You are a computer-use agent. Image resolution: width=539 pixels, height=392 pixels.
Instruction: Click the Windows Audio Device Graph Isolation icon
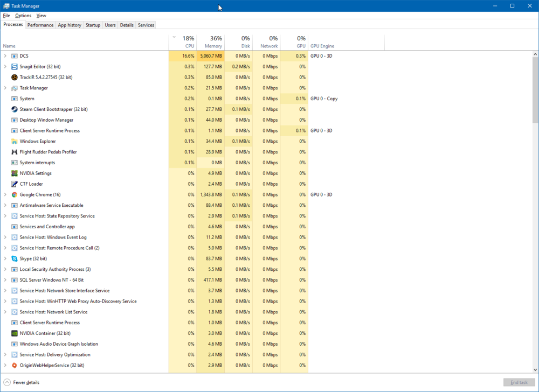click(15, 344)
